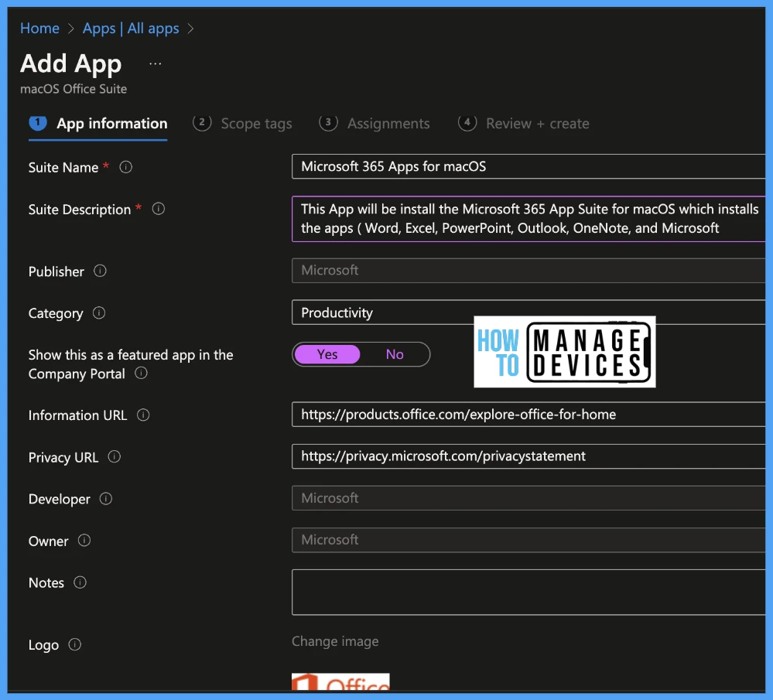Click the Publisher info icon
The height and width of the screenshot is (700, 773).
pyautogui.click(x=100, y=271)
